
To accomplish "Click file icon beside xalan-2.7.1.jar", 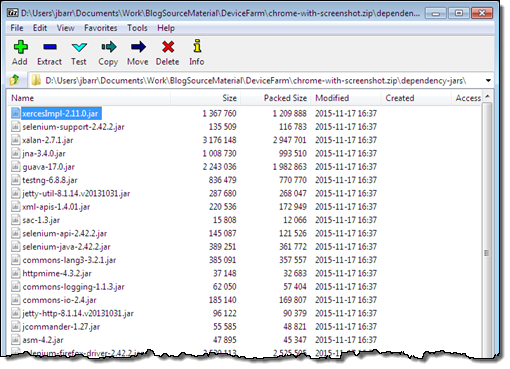I will pyautogui.click(x=15, y=140).
